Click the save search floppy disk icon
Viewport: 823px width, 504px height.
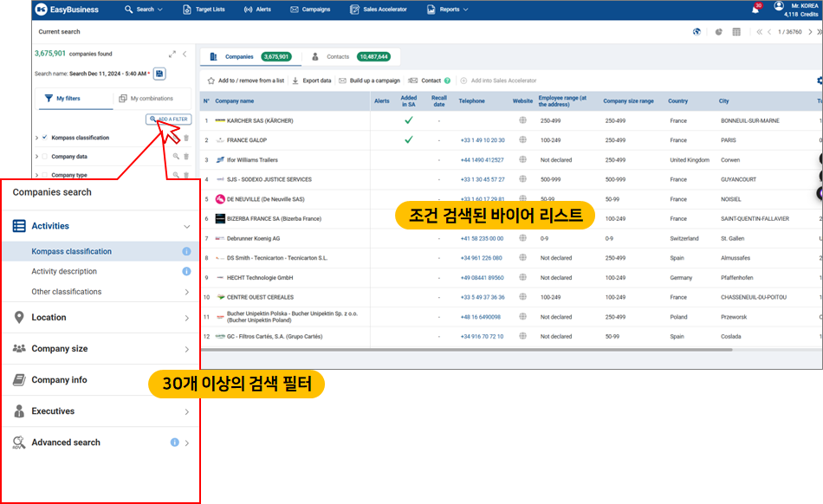click(159, 74)
